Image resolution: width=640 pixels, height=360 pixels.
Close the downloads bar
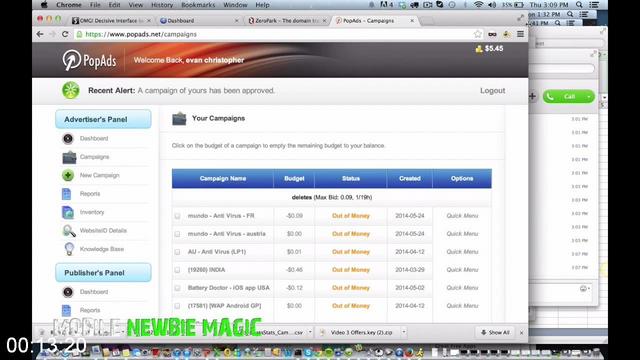click(x=521, y=333)
